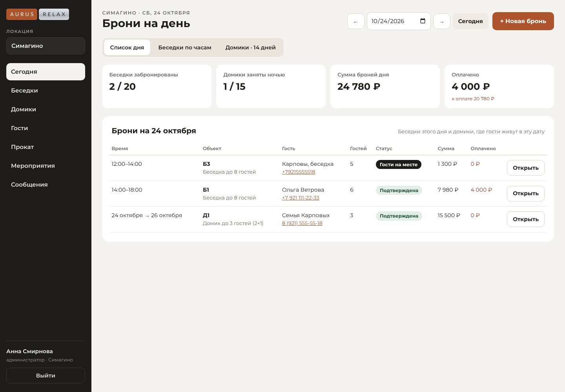The height and width of the screenshot is (392, 565).
Task: Click the Сегодня button beside the date field
Action: (x=470, y=21)
